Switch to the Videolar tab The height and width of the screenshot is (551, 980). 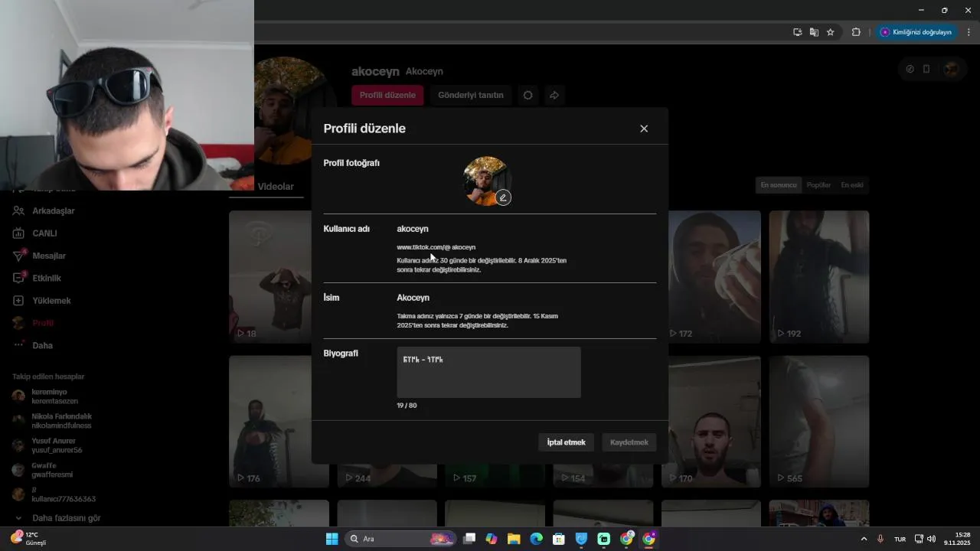(x=275, y=187)
